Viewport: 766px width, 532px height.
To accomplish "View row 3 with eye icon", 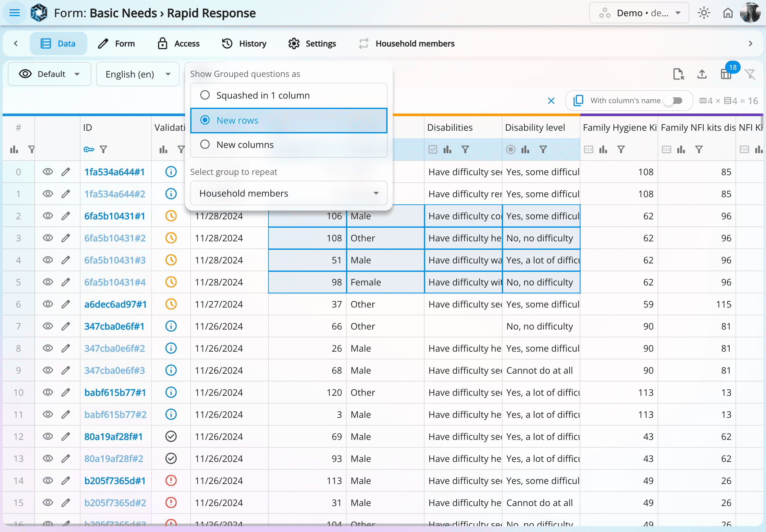I will [x=48, y=238].
